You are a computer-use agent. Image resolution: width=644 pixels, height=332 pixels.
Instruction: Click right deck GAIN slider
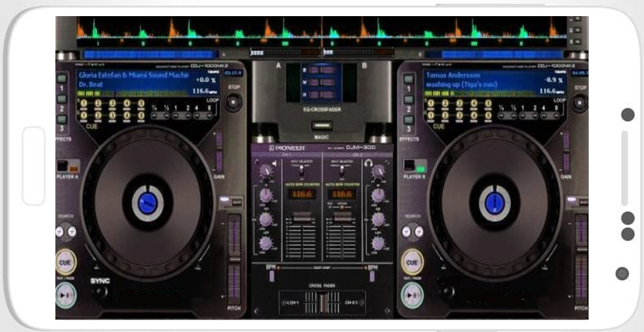coord(566,151)
